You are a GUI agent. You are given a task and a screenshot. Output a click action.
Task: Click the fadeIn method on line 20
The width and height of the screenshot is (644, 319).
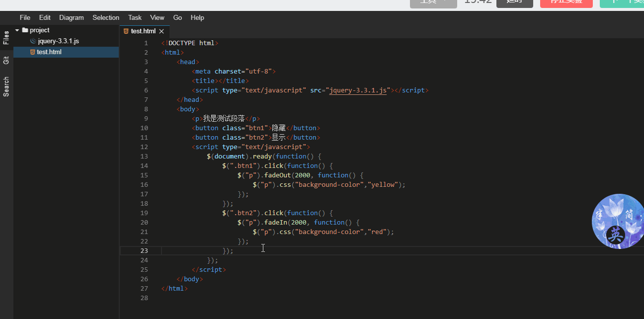[x=276, y=223]
